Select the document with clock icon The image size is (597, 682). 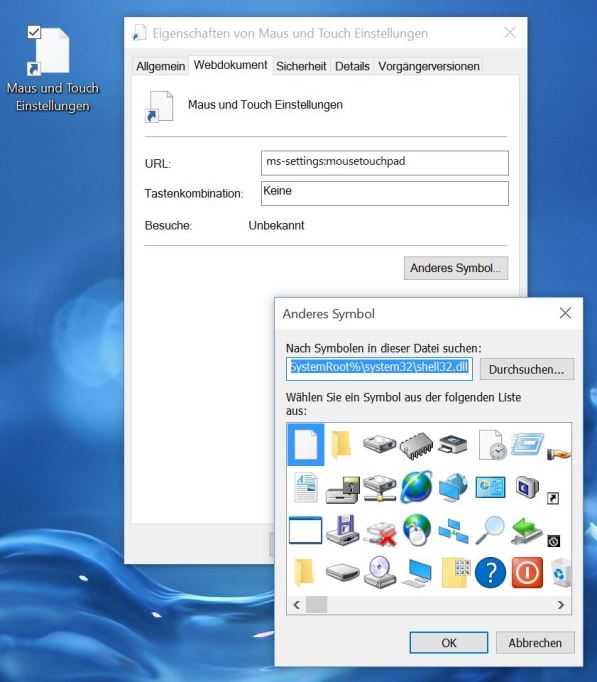click(x=492, y=445)
